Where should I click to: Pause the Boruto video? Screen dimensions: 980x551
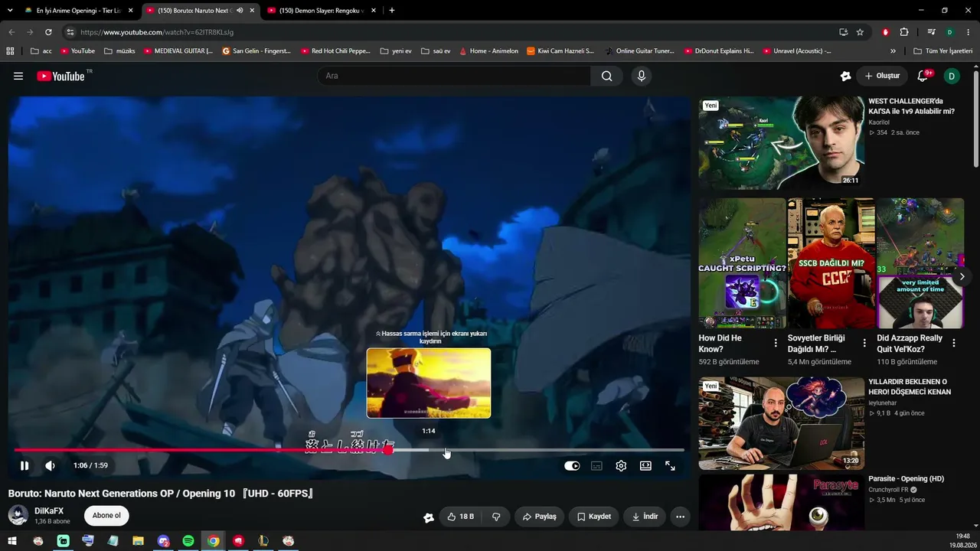24,465
